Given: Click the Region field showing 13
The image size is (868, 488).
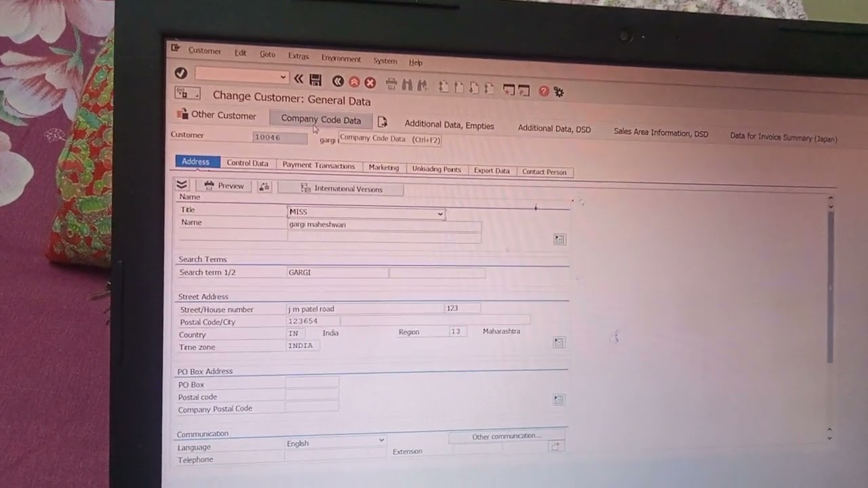Looking at the screenshot, I should tap(458, 331).
